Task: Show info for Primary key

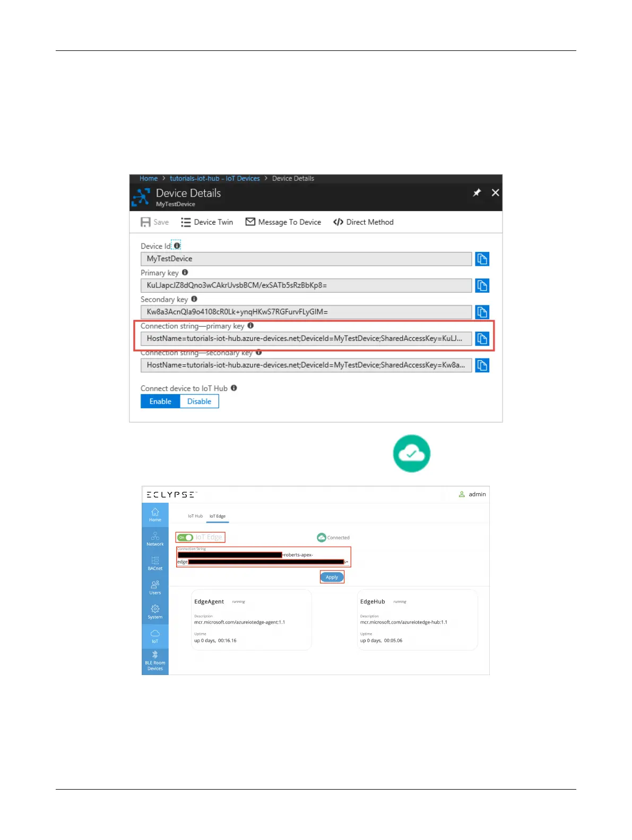Action: pyautogui.click(x=185, y=273)
